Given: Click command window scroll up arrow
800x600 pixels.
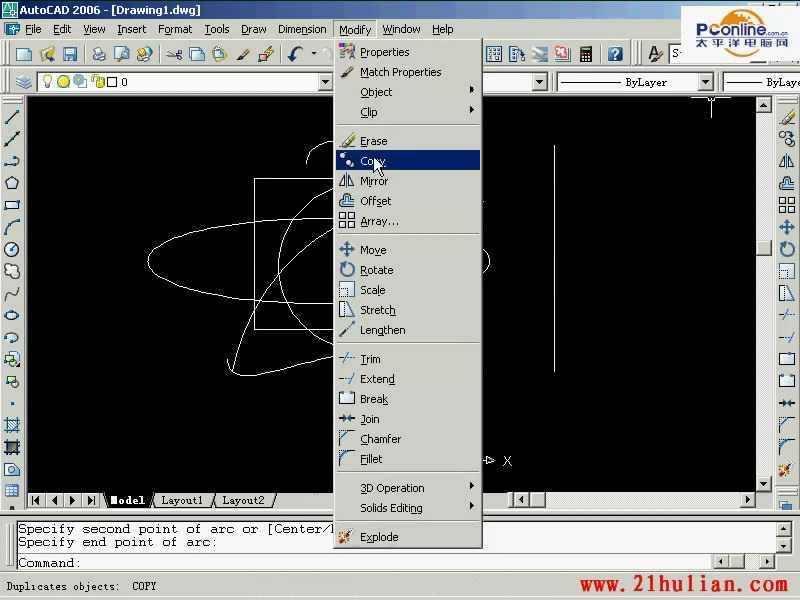Looking at the screenshot, I should tap(784, 529).
